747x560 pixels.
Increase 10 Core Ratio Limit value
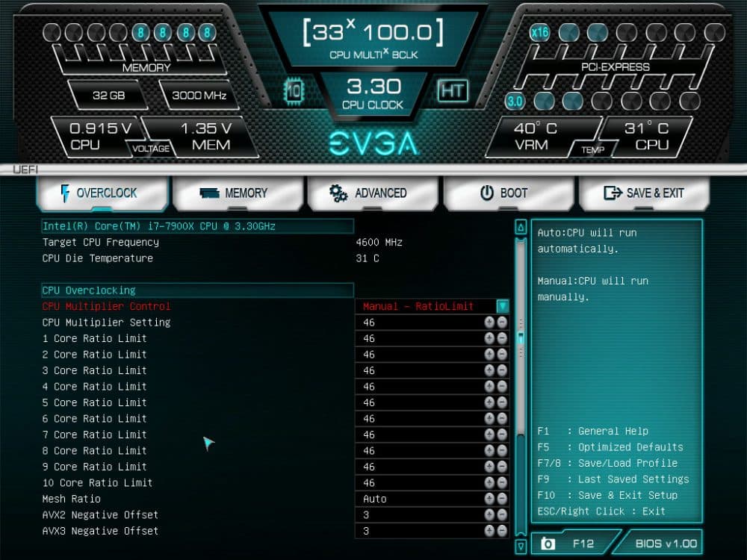[489, 483]
